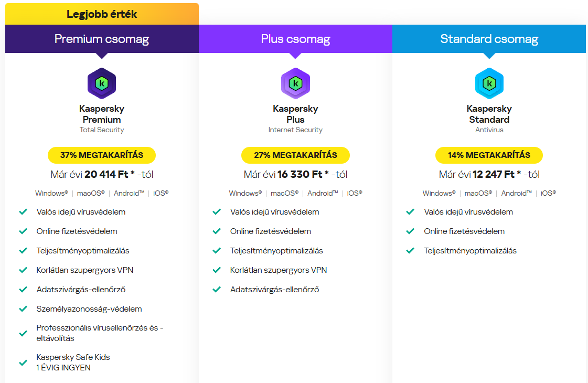The image size is (588, 383).
Task: Click checkmark next to Kaspersky Safe Kids
Action: click(x=23, y=363)
